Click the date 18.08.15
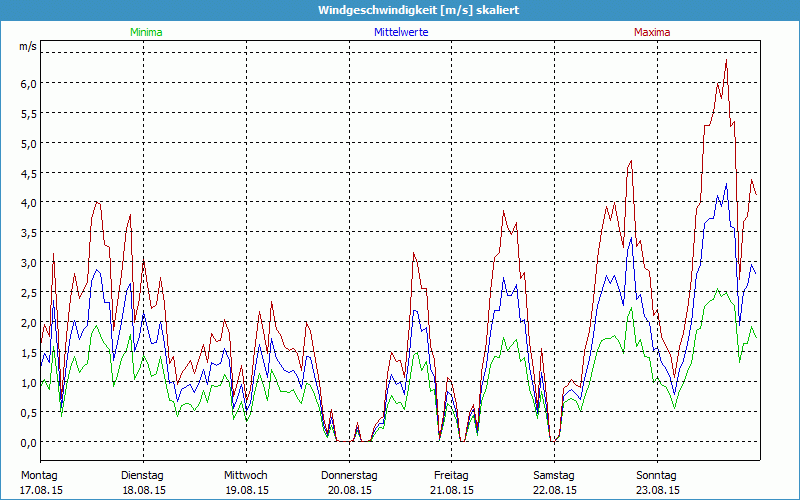 (144, 490)
